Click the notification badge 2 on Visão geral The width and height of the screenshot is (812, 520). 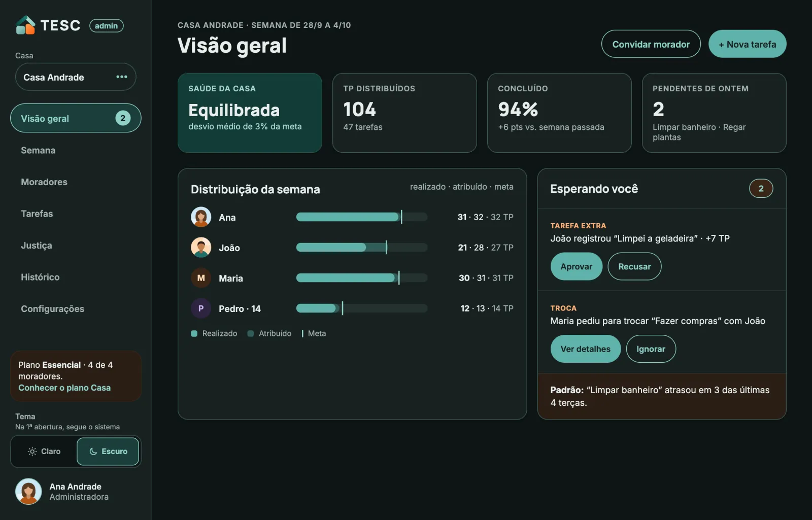[123, 118]
